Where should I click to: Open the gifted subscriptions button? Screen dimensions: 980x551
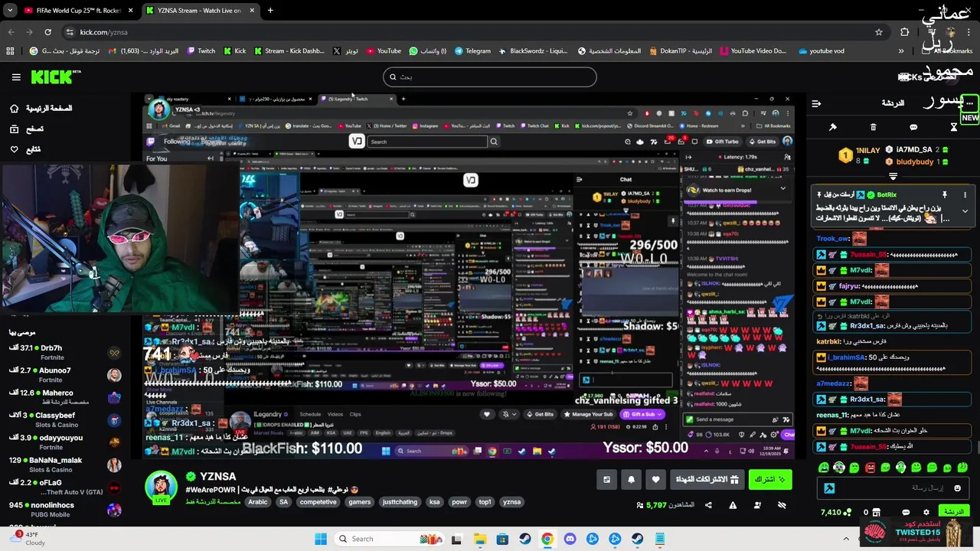pos(707,480)
